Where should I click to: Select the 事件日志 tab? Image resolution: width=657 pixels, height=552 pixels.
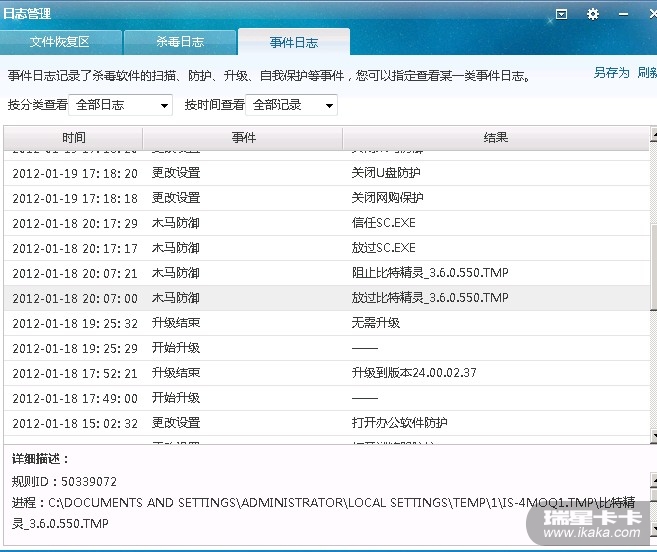tap(294, 42)
